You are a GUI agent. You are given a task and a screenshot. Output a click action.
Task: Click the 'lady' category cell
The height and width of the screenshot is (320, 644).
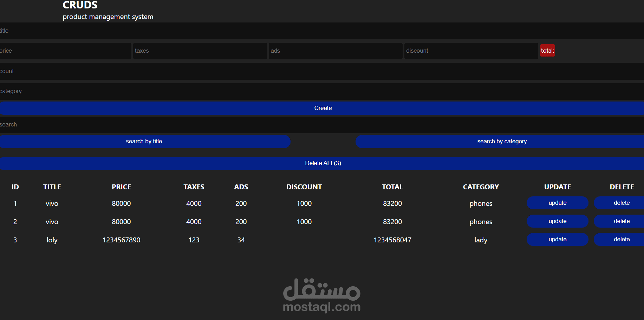tap(481, 240)
